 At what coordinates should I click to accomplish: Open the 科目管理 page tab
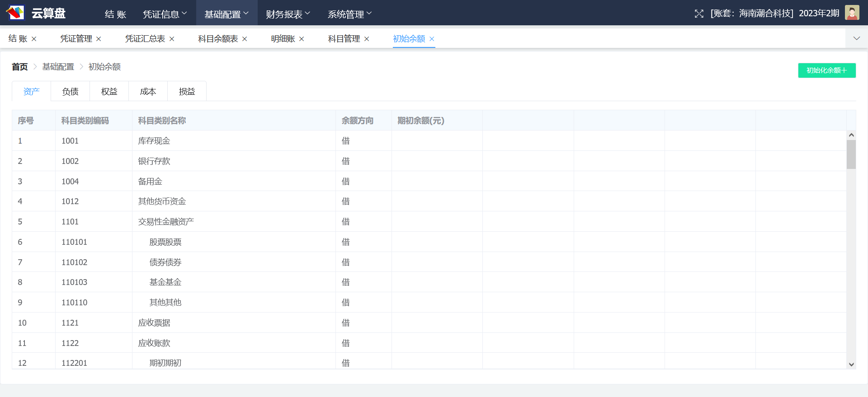coord(344,39)
